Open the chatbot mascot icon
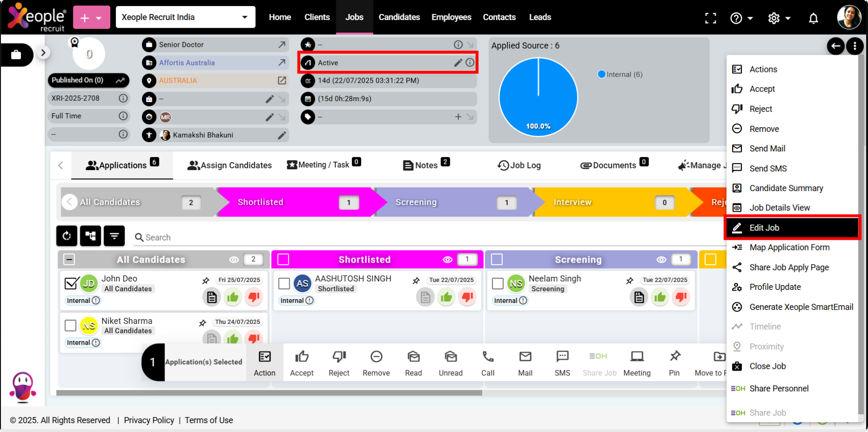This screenshot has height=432, width=868. 22,387
